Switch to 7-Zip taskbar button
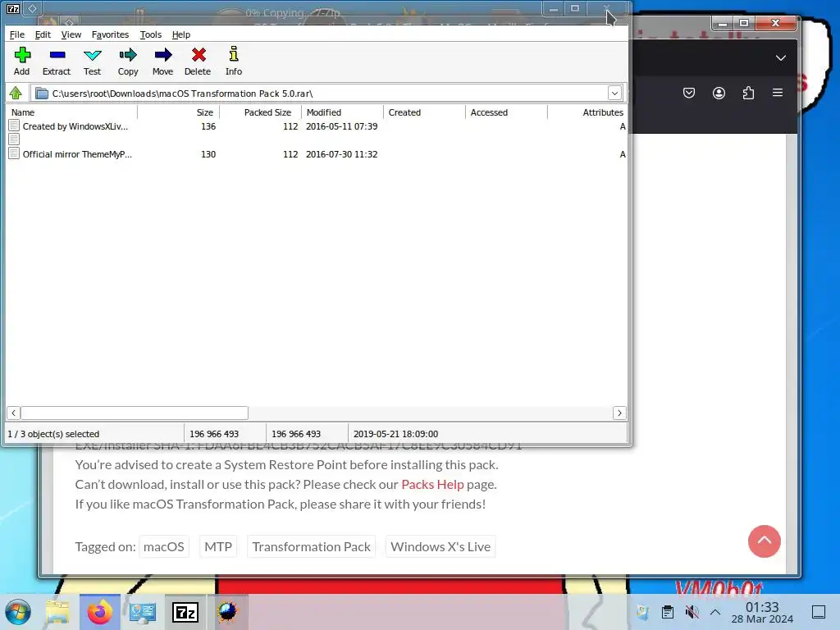 185,612
